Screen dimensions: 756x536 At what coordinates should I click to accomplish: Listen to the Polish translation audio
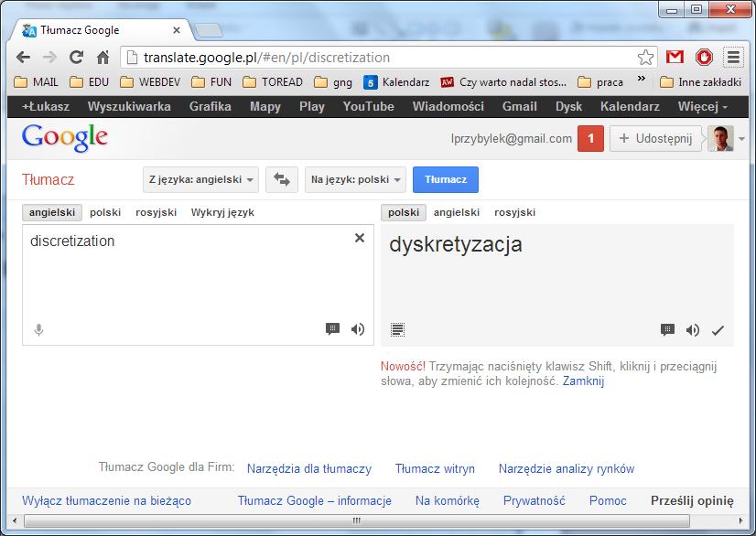pos(692,329)
